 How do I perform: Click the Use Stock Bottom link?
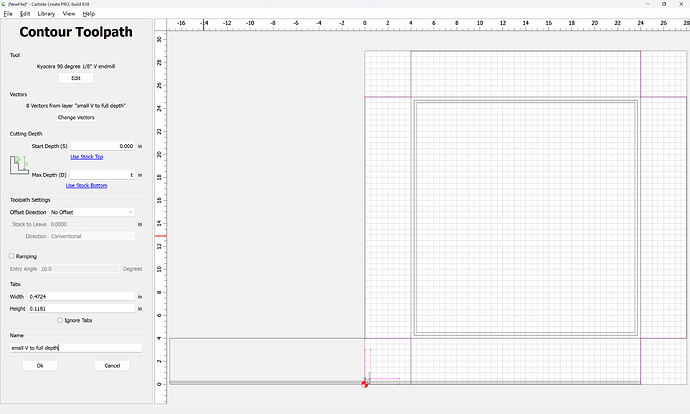coord(86,185)
